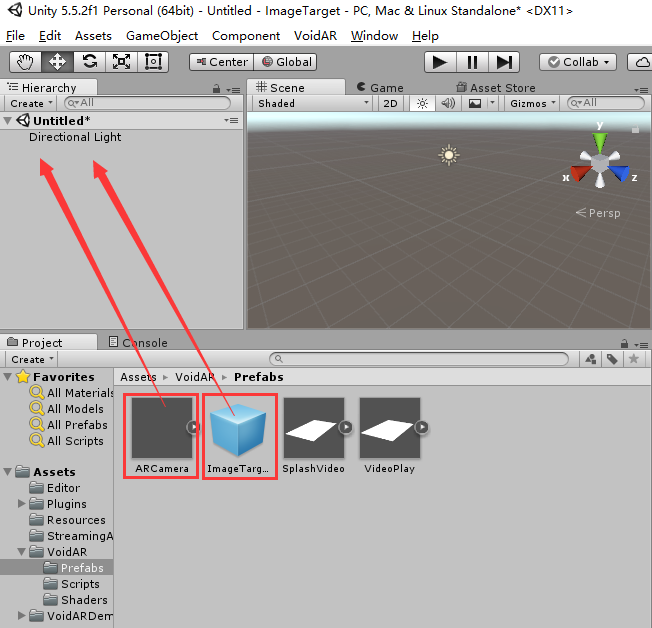Open the Assets menu
Image resolution: width=652 pixels, height=628 pixels.
(93, 36)
